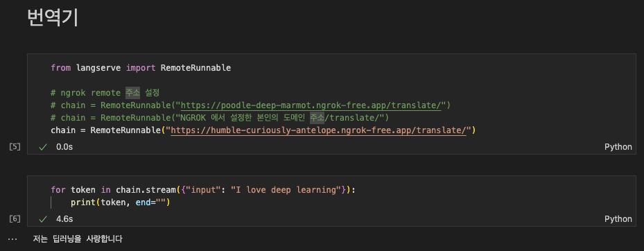Open the humble-curiously-antelope ngrok URL link
Screen dimensions: 644x251
(x=319, y=130)
